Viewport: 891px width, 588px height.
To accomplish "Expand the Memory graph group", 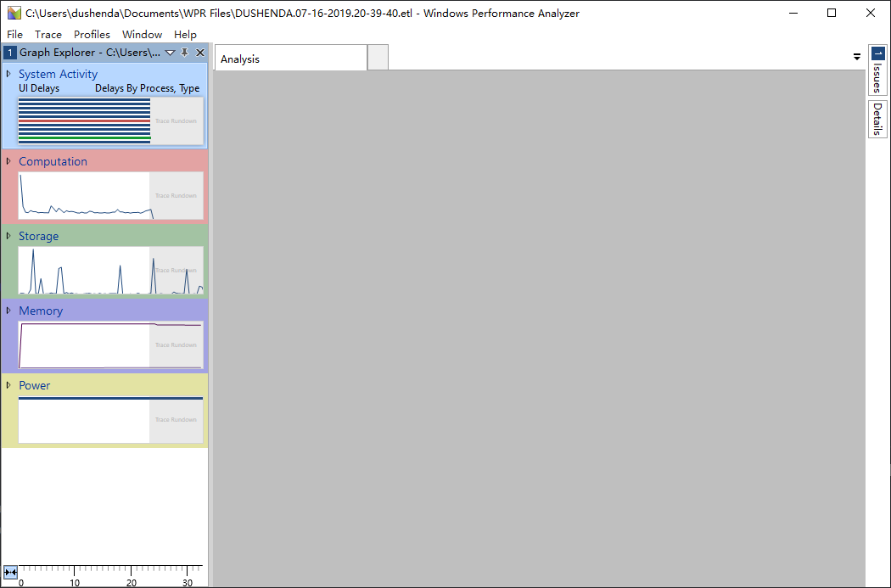I will [8, 311].
